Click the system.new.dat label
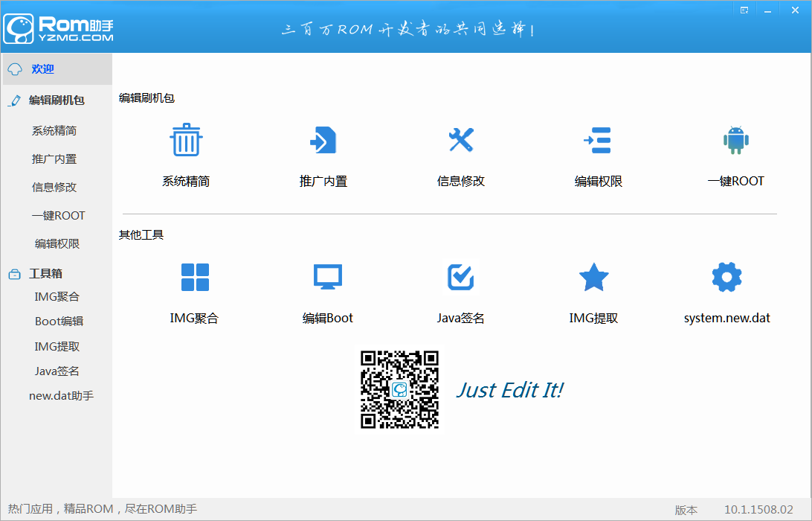The height and width of the screenshot is (521, 812). 726,319
